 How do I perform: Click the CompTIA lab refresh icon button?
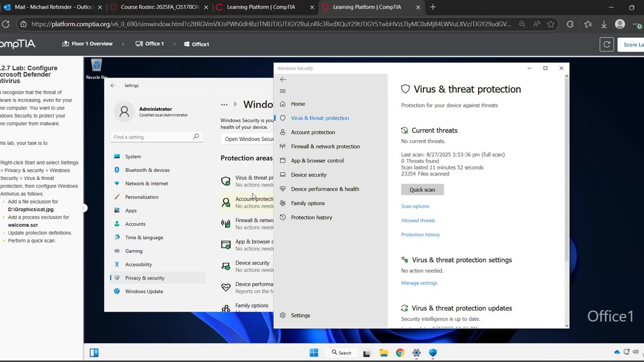607,44
